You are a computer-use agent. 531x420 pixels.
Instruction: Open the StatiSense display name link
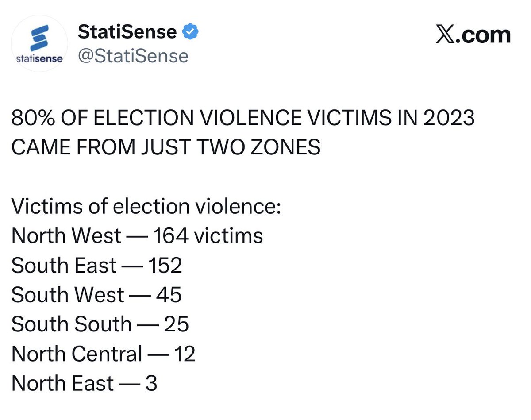(127, 32)
